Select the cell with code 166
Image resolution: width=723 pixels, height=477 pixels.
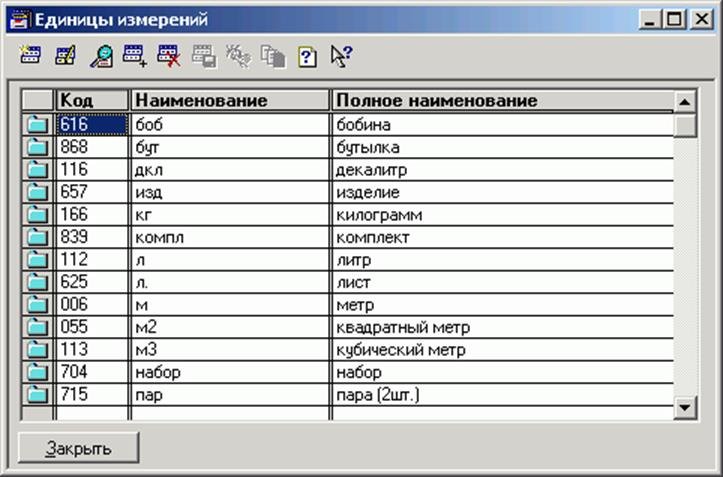pyautogui.click(x=92, y=215)
